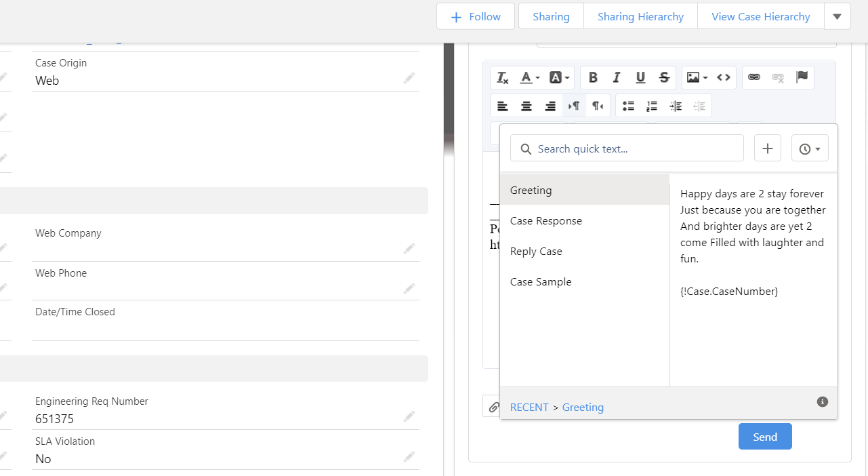
Task: Increase paragraph indentation
Action: [x=676, y=106]
